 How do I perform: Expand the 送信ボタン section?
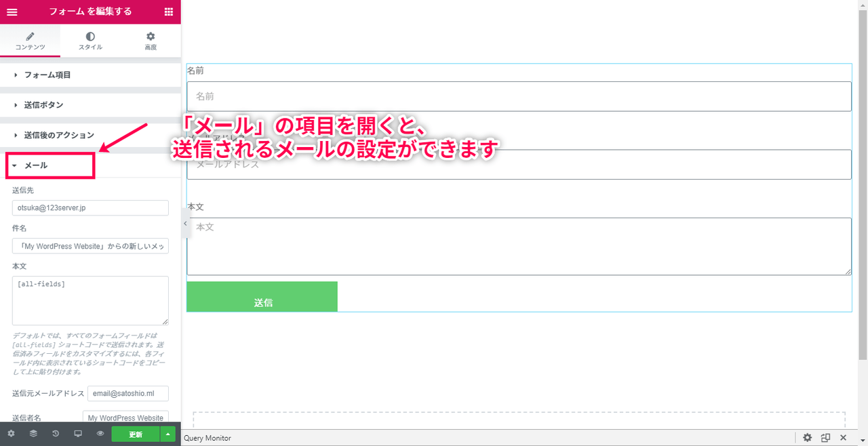click(90, 105)
